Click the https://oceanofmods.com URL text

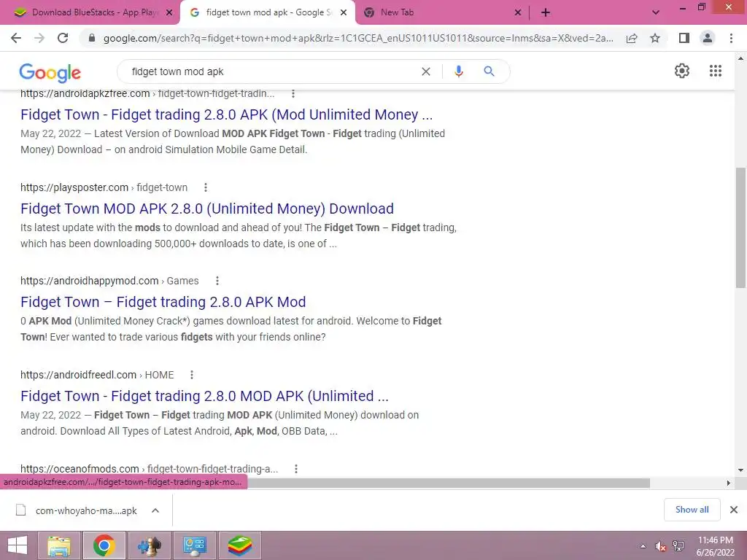click(80, 469)
